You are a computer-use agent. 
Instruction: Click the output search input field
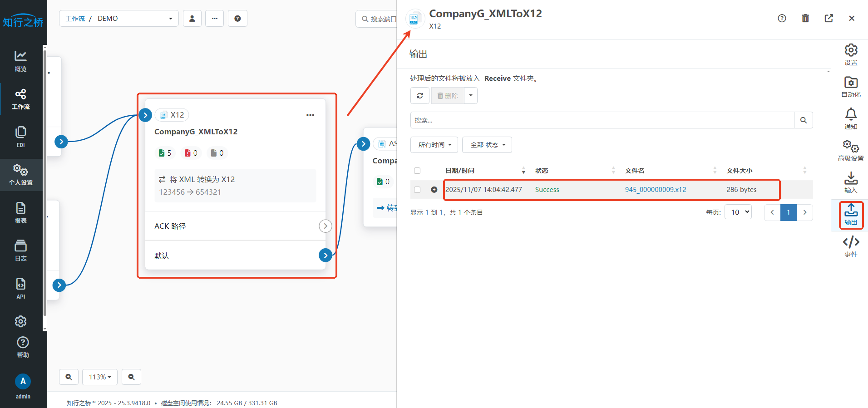(602, 120)
